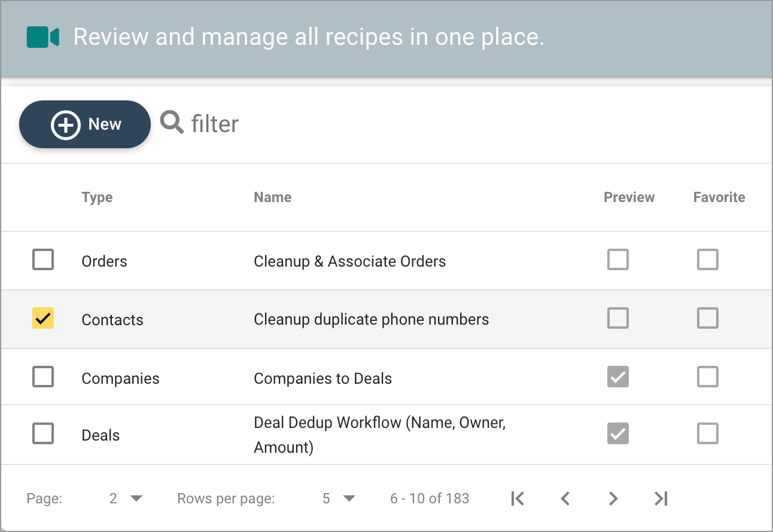Enable Preview for Cleanup duplicate phone numbers
This screenshot has height=532, width=773.
(618, 318)
